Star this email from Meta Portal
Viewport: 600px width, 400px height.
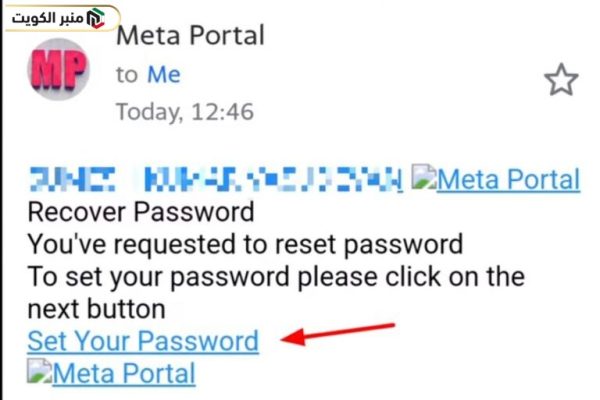[561, 80]
